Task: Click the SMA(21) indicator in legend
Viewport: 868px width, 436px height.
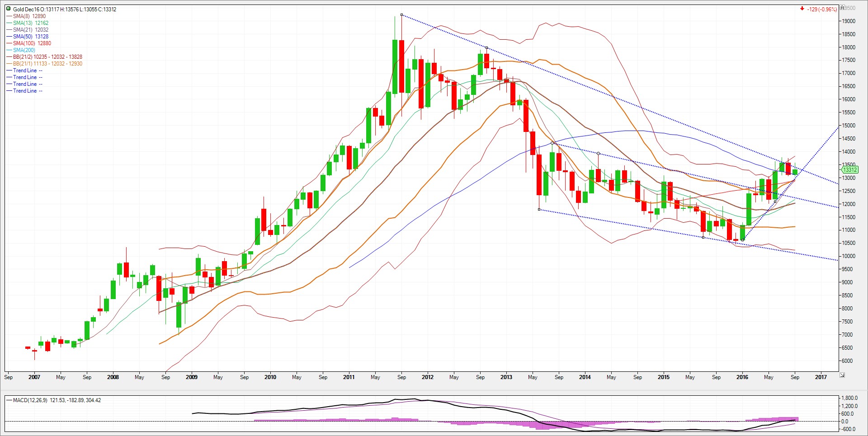Action: tap(30, 30)
